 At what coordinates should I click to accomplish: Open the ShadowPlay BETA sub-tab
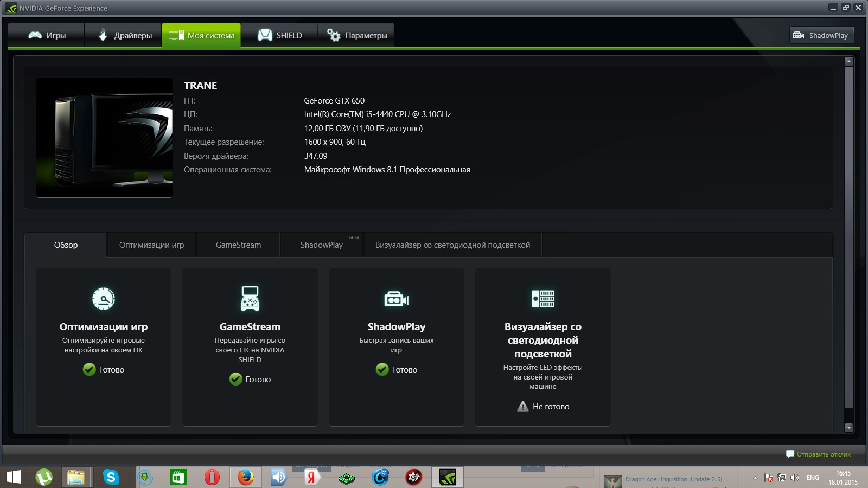pyautogui.click(x=322, y=245)
